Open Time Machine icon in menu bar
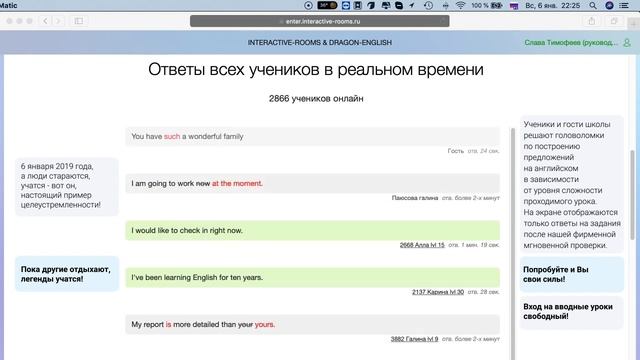 [x=428, y=5]
